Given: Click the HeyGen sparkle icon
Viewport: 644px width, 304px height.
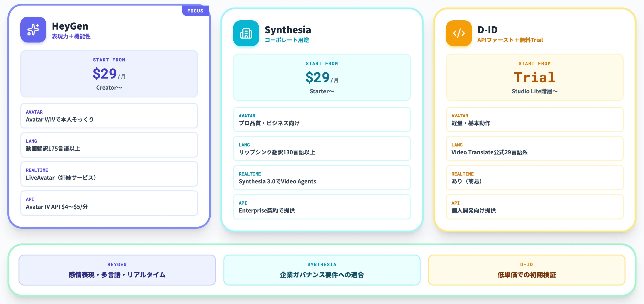Looking at the screenshot, I should (33, 29).
